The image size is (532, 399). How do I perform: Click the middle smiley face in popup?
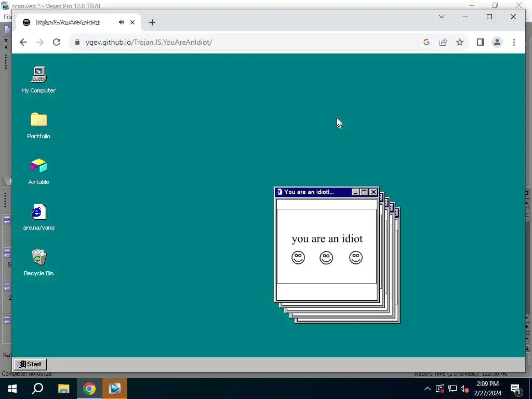[326, 258]
